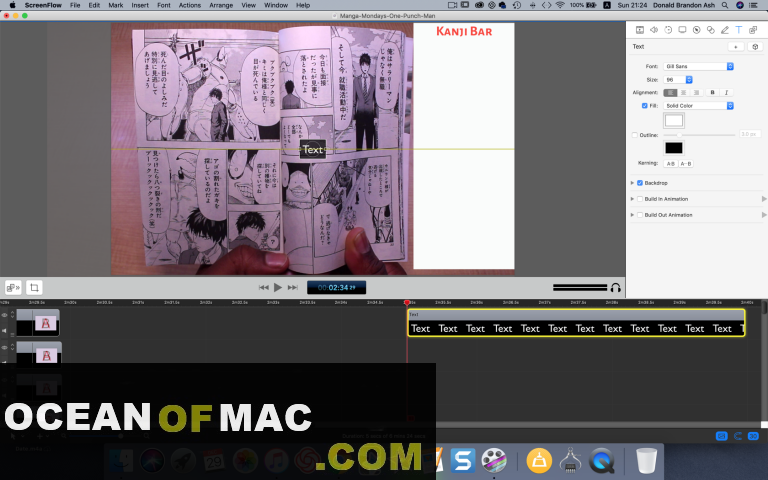Toggle italic text formatting
Image resolution: width=768 pixels, height=480 pixels.
[x=726, y=93]
